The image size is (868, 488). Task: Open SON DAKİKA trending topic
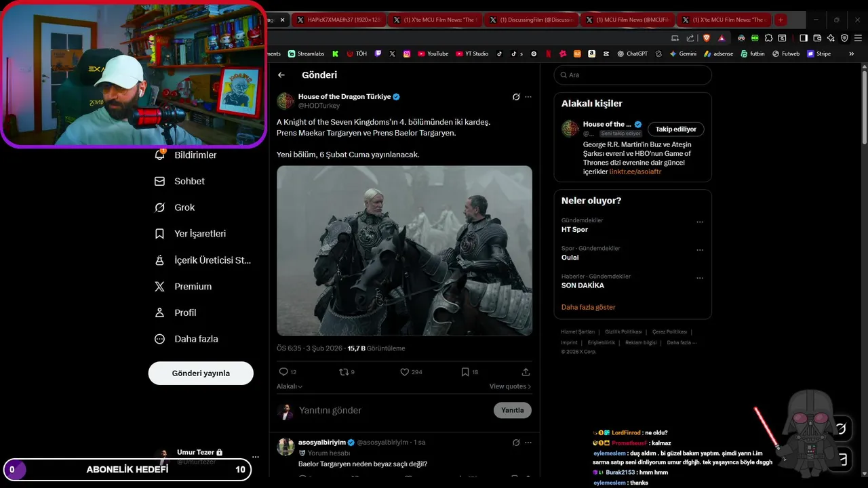[x=583, y=286]
